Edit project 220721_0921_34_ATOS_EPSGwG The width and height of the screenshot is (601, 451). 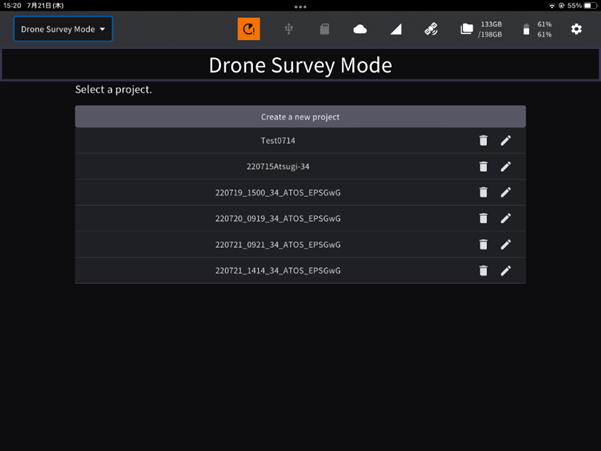click(x=506, y=244)
